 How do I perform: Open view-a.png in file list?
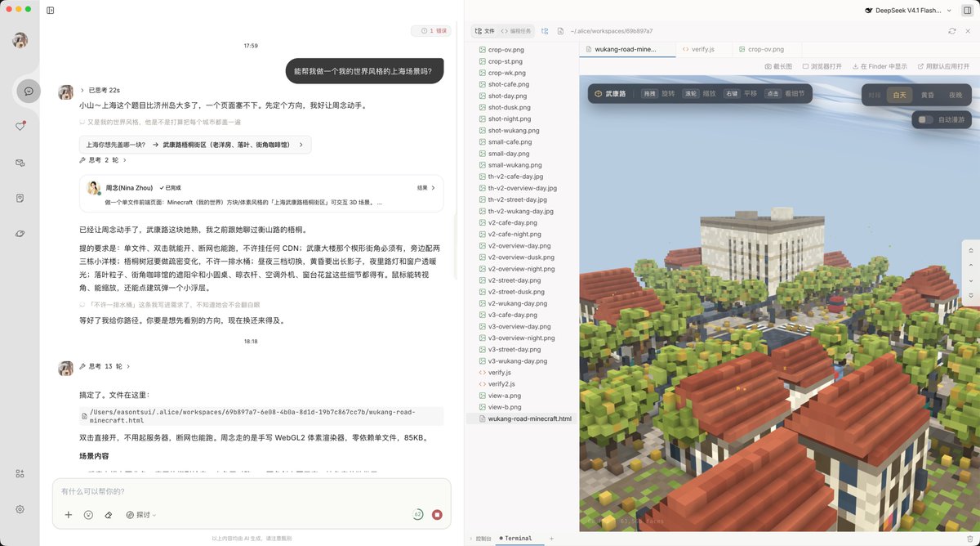[505, 396]
